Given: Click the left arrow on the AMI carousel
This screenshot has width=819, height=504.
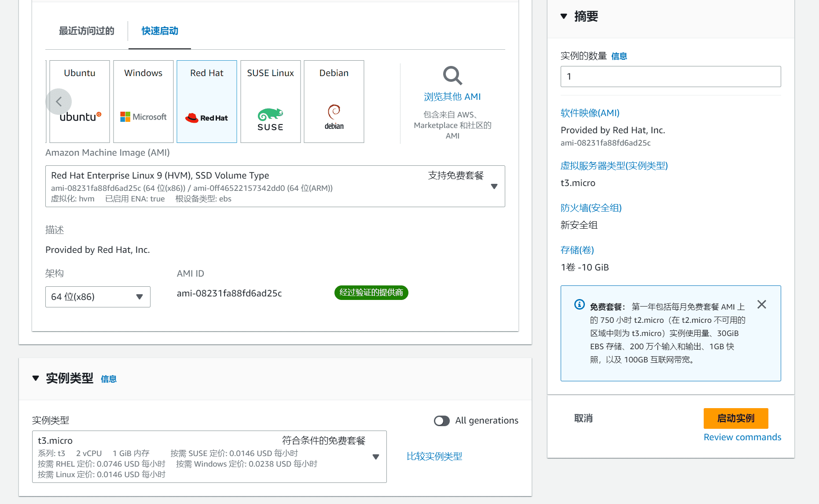Looking at the screenshot, I should coord(59,101).
